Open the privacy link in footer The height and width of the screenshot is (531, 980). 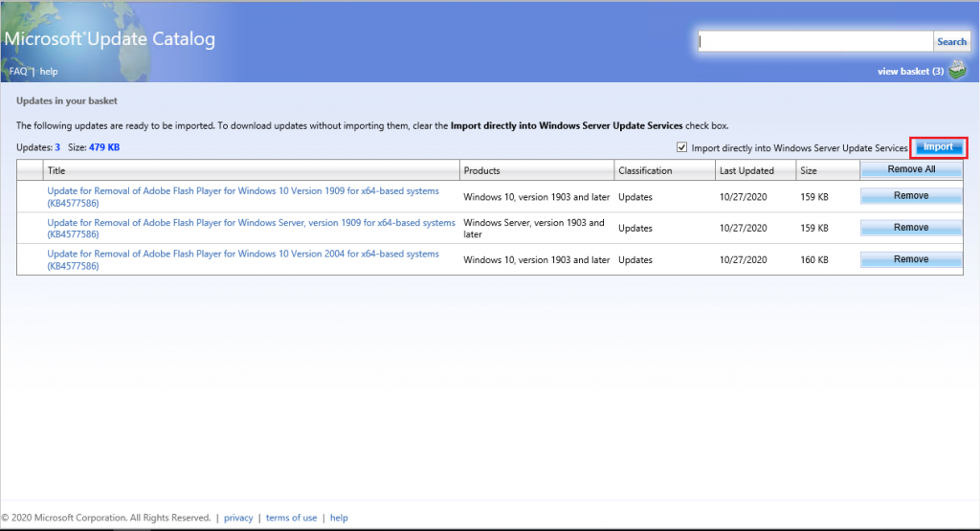tap(238, 518)
